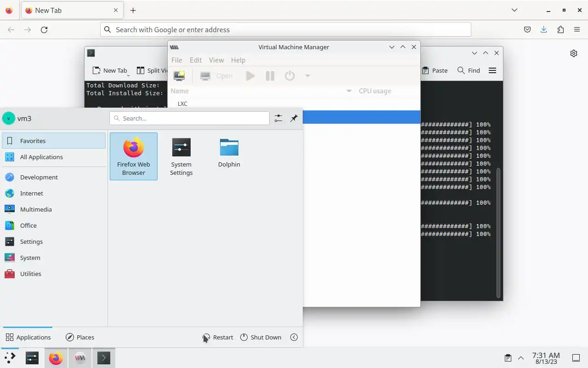Reload the Firefox page
588x368 pixels.
[44, 29]
